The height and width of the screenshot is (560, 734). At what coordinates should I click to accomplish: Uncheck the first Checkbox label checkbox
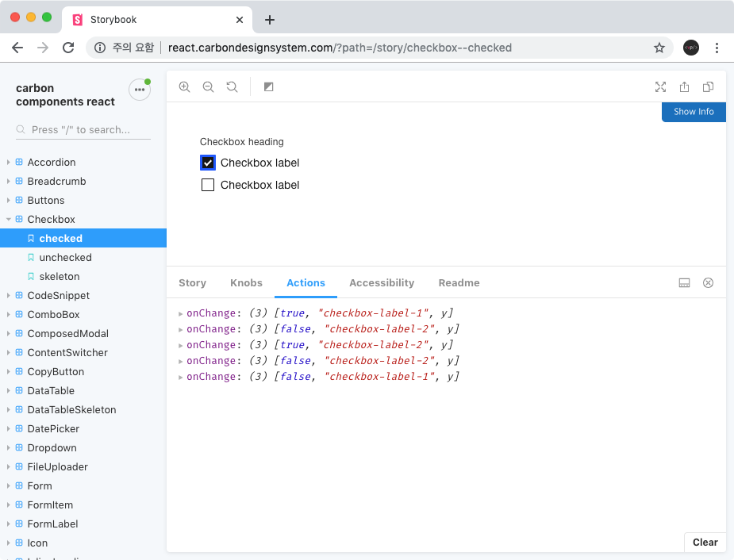click(208, 163)
